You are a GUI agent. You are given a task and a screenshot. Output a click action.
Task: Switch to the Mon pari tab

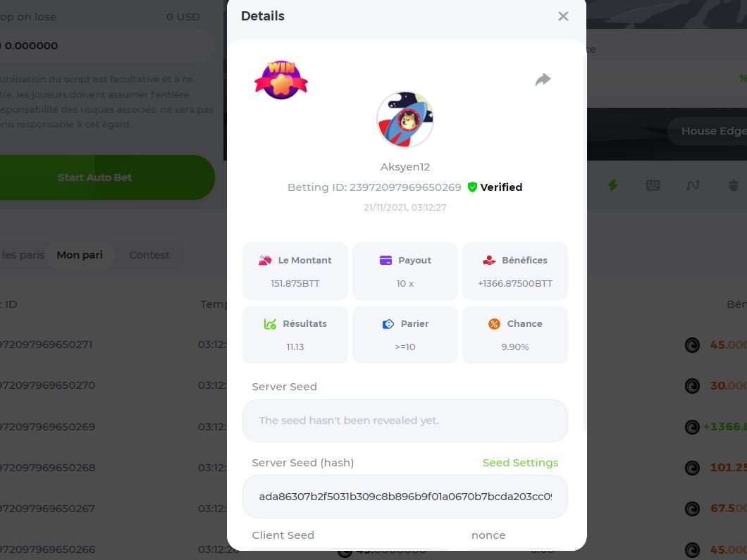[80, 255]
